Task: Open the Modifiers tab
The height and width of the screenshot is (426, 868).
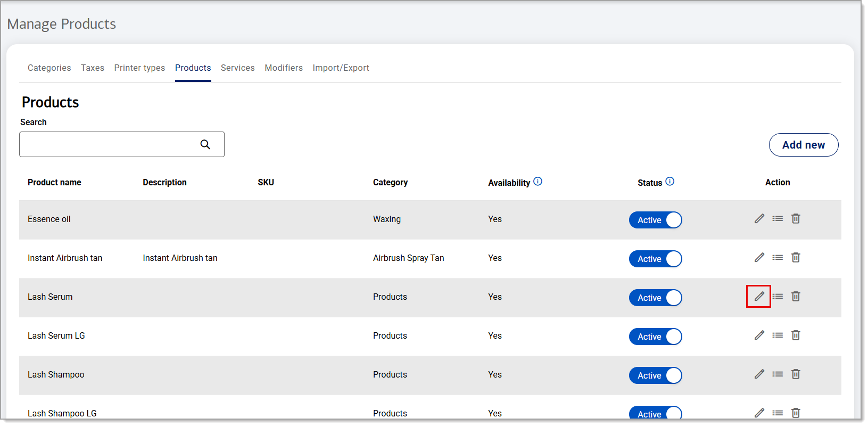Action: (x=284, y=68)
